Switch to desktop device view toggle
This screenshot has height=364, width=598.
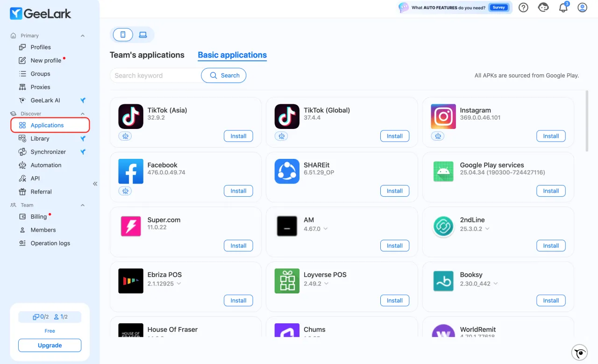(x=143, y=35)
